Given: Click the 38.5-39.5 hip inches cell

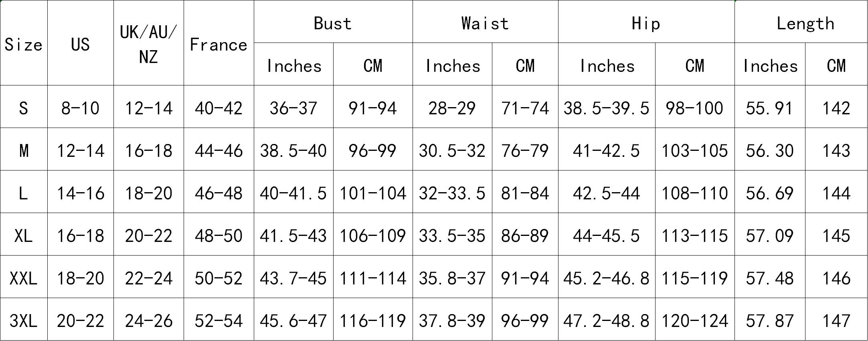Looking at the screenshot, I should tap(607, 107).
